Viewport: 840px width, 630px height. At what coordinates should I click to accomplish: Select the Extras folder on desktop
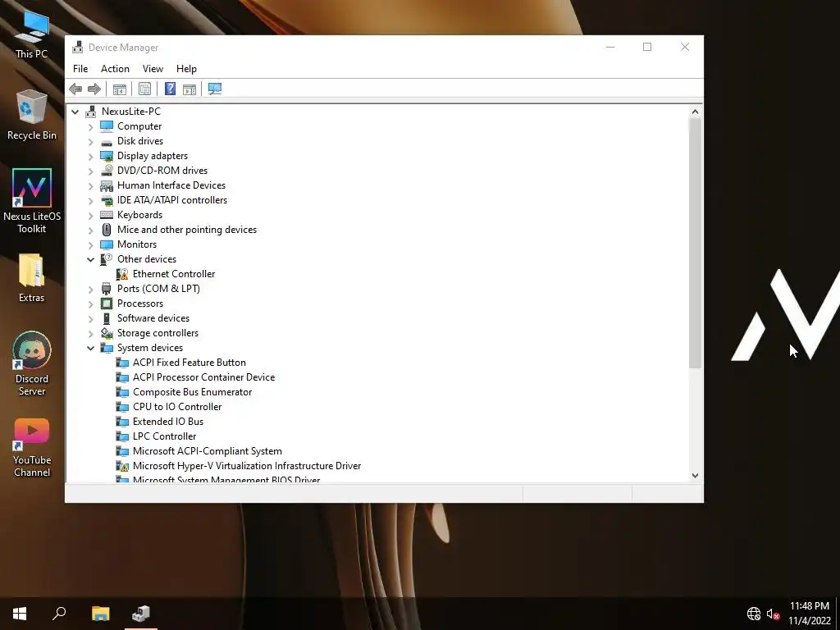32,278
